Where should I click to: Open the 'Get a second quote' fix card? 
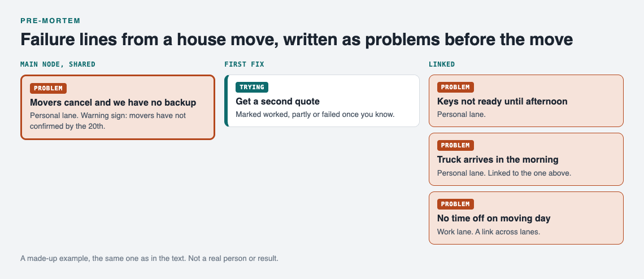pos(321,101)
